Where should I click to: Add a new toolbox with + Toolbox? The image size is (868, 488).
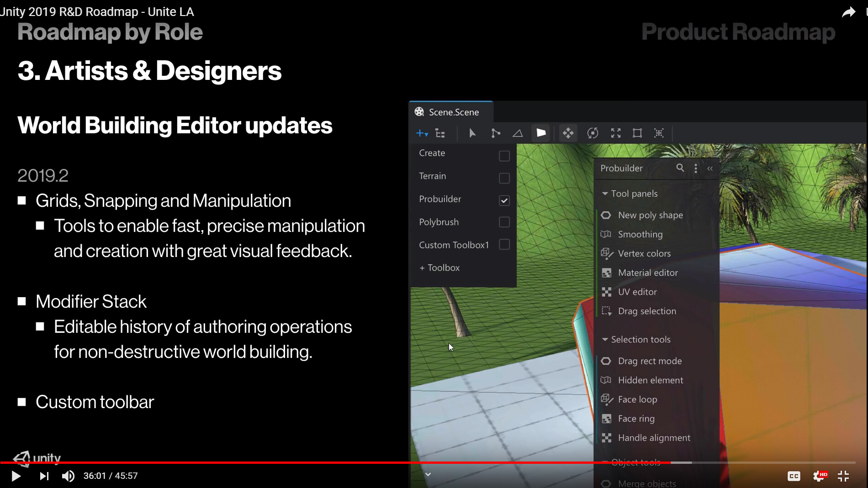(439, 268)
